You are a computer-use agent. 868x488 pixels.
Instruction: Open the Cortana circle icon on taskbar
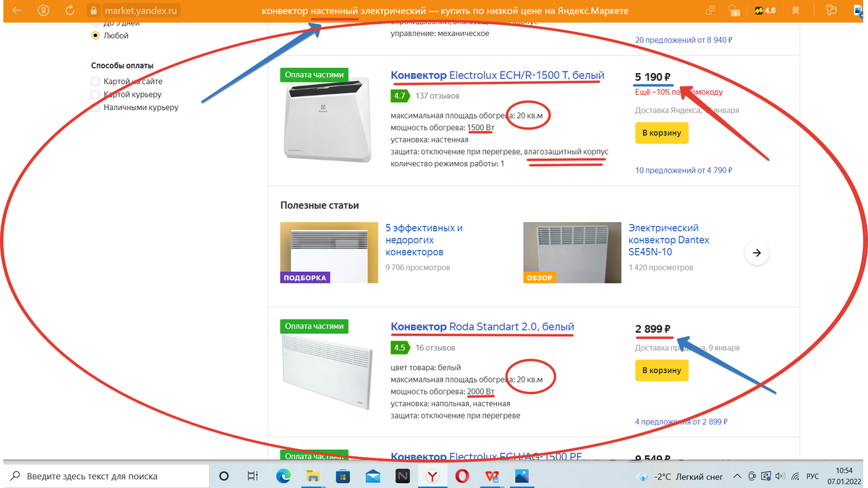(x=224, y=476)
